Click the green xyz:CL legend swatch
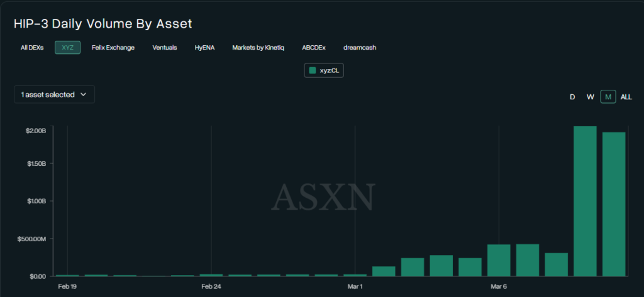 (313, 71)
